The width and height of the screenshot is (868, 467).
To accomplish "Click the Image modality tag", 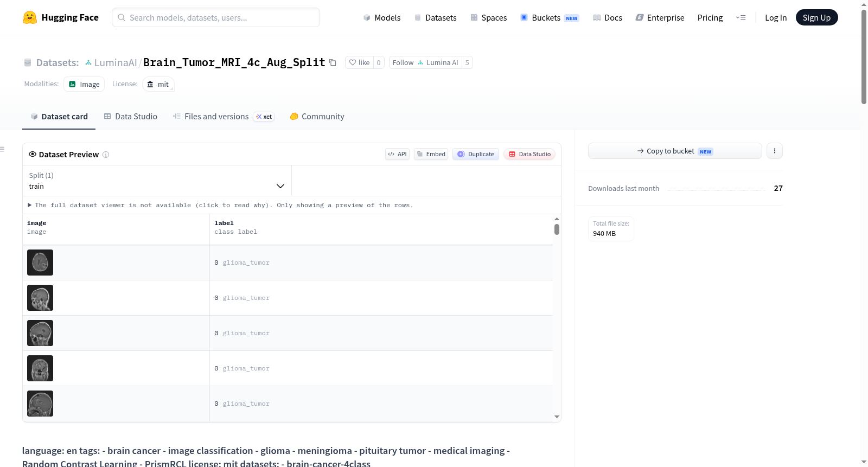I will pyautogui.click(x=84, y=84).
